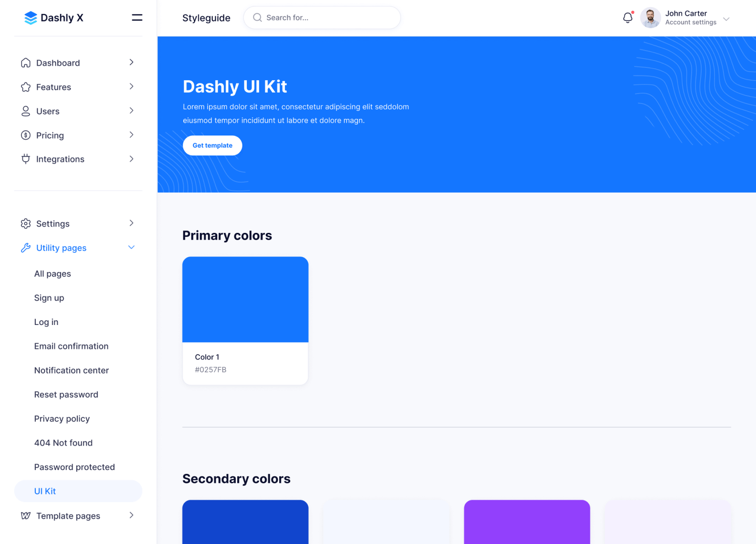Expand the Dashboard chevron

(131, 63)
